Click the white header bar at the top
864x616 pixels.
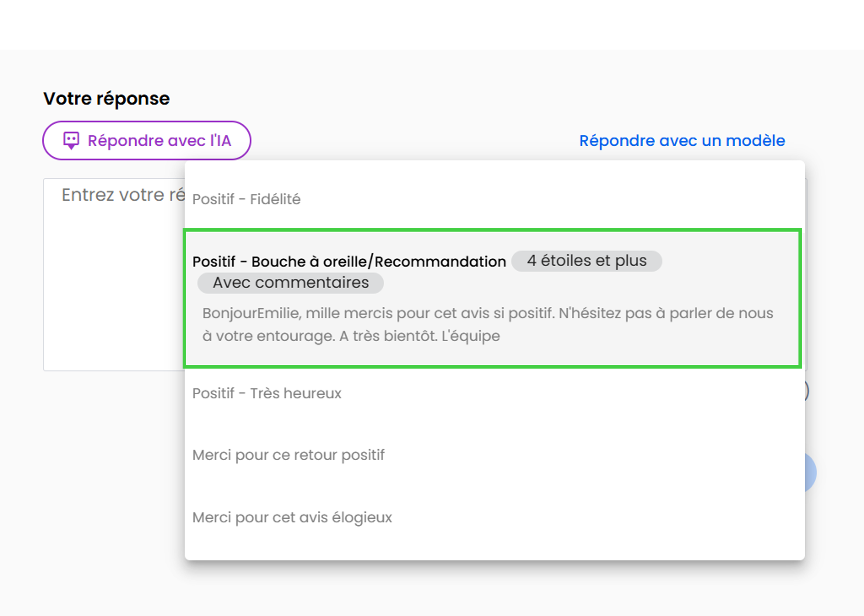[x=432, y=25]
